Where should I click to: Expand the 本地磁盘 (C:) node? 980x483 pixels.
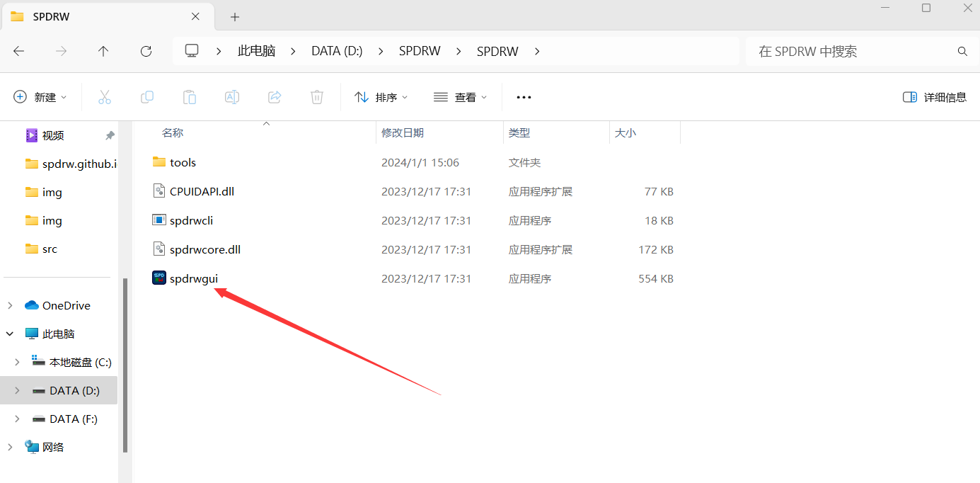(17, 362)
